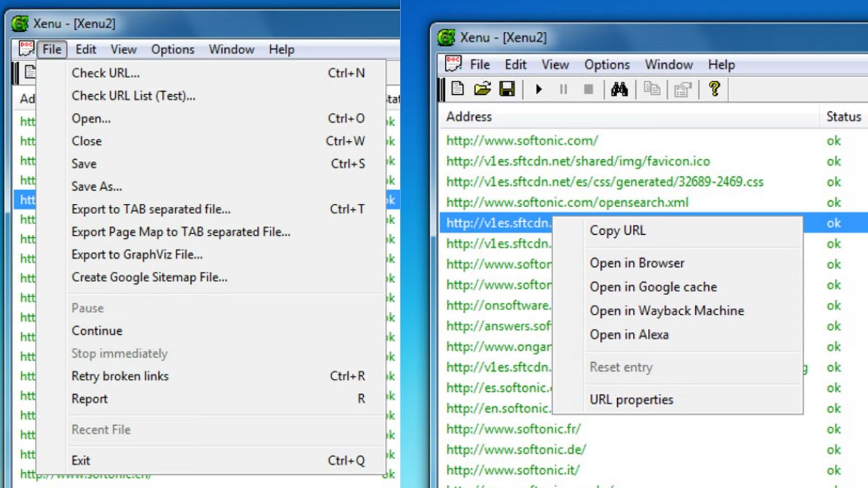
Task: Close the open File menu in left window
Action: click(x=52, y=49)
